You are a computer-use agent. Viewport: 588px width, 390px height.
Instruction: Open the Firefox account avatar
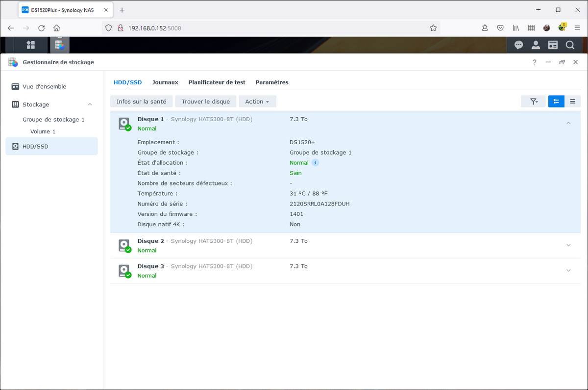pyautogui.click(x=546, y=28)
